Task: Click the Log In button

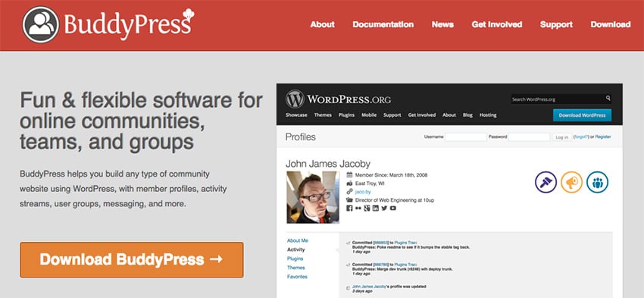Action: [561, 137]
